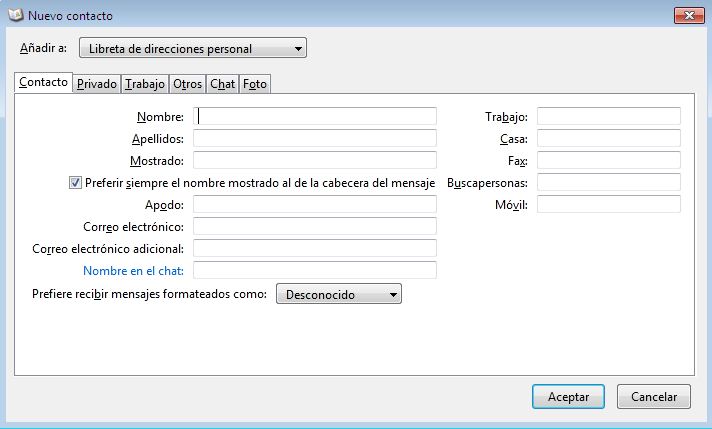The width and height of the screenshot is (712, 429).
Task: Close the Nuevo contacto dialog
Action: coord(689,15)
